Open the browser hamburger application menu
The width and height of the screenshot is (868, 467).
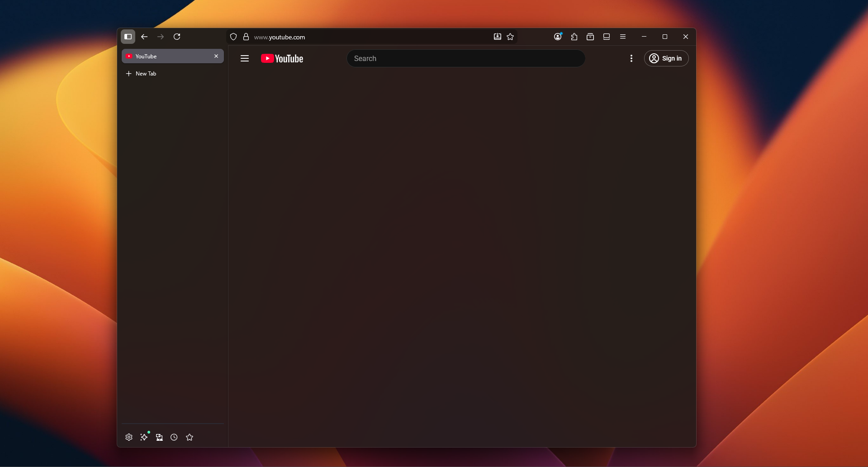click(623, 37)
